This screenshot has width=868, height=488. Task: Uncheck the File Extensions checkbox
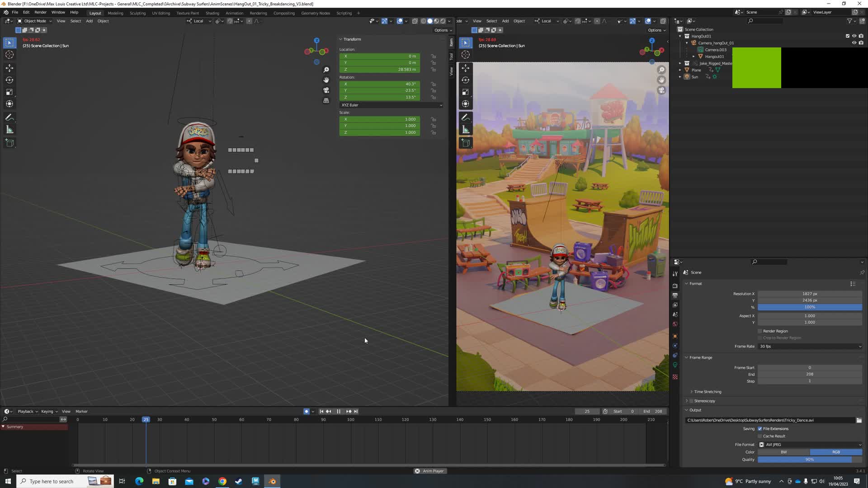tap(760, 429)
